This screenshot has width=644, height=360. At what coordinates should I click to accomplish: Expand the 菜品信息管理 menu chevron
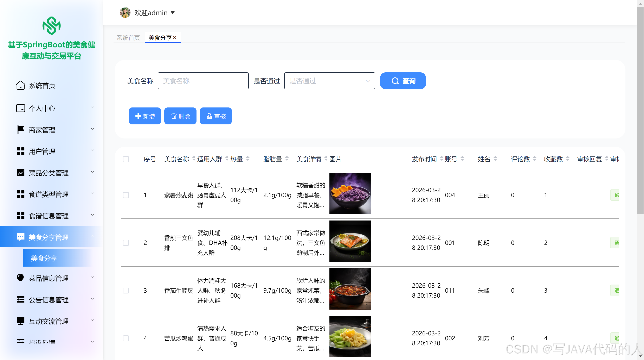(x=92, y=277)
